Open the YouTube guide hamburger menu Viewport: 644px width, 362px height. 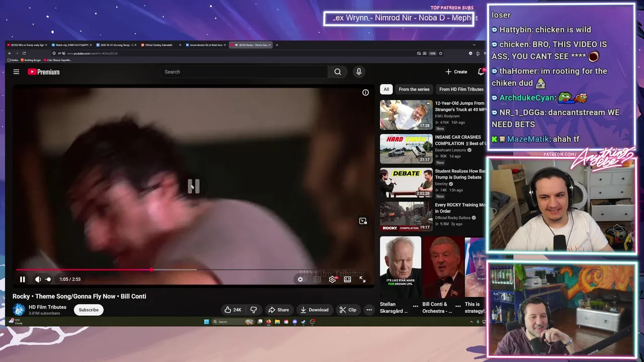click(x=16, y=72)
